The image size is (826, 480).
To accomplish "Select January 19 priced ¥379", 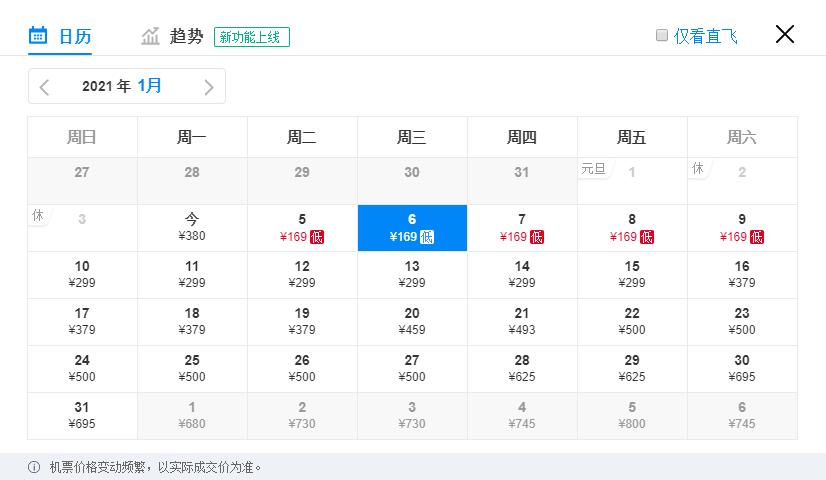I will [x=302, y=321].
